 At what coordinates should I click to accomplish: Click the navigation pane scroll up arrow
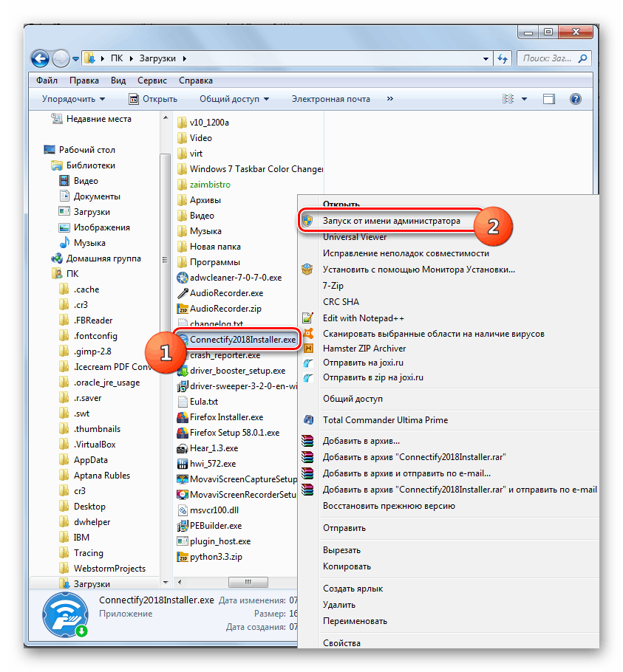(166, 117)
